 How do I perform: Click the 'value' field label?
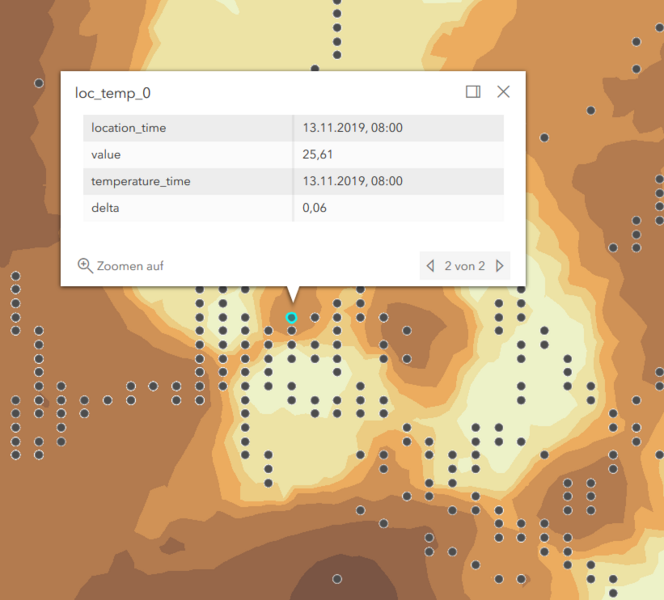[x=106, y=155]
